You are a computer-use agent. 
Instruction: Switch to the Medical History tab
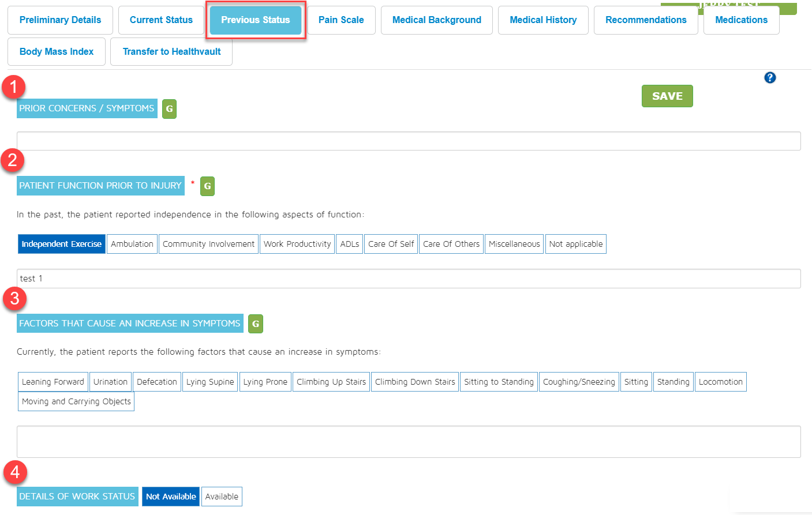click(x=543, y=20)
